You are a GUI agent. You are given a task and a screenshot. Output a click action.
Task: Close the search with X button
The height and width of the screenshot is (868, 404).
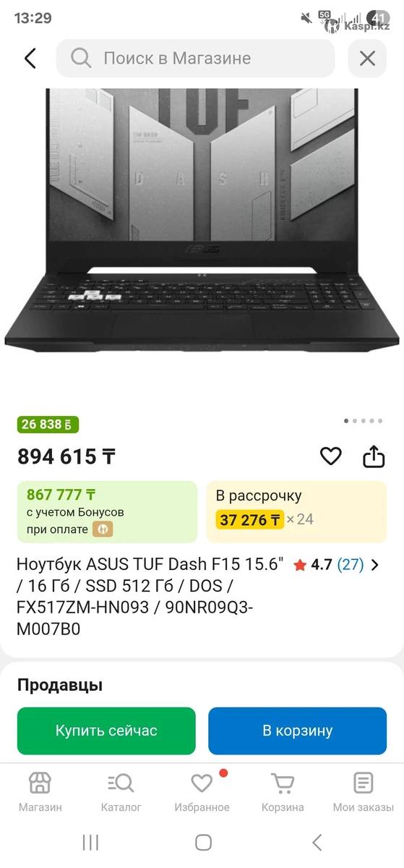click(x=367, y=59)
